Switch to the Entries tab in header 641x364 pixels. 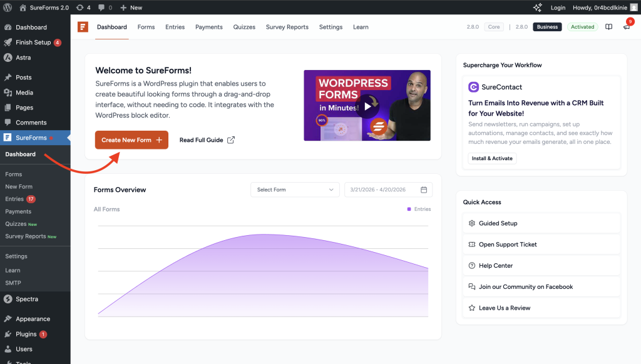pyautogui.click(x=175, y=27)
